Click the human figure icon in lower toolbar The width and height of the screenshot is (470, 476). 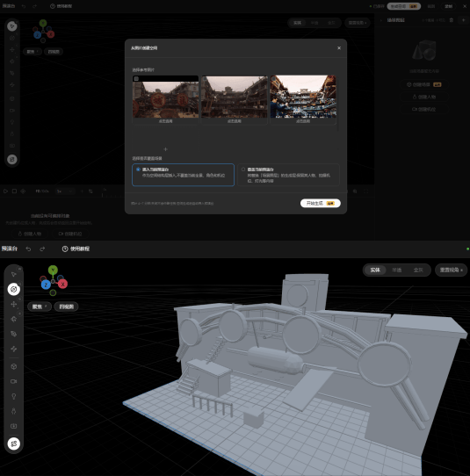tap(14, 411)
